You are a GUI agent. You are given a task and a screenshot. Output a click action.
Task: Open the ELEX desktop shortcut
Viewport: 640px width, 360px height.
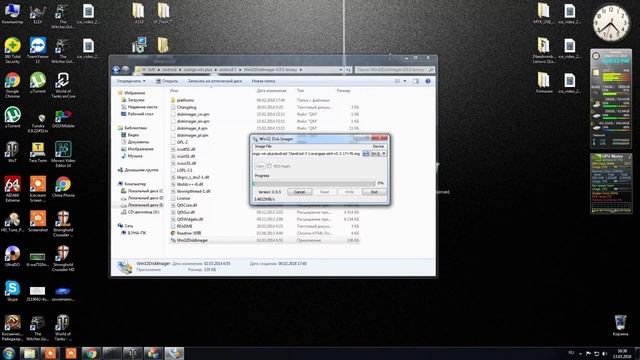click(38, 14)
